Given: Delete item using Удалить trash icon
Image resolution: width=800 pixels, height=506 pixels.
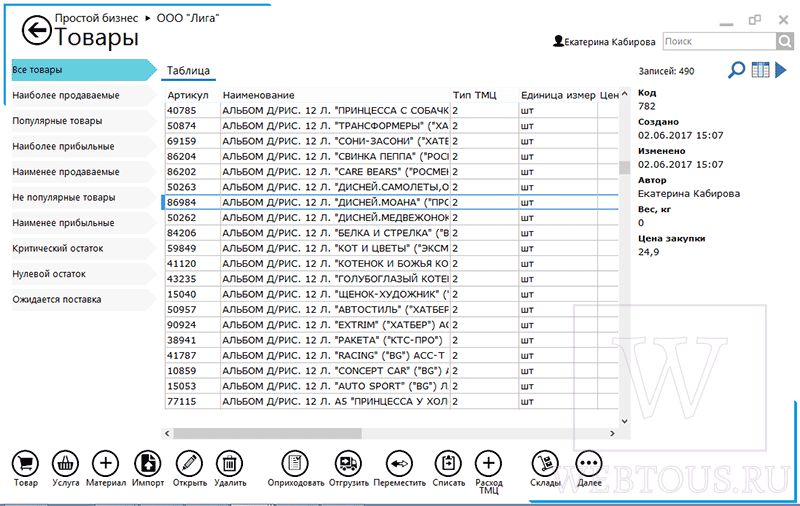Looking at the screenshot, I should coord(230,464).
